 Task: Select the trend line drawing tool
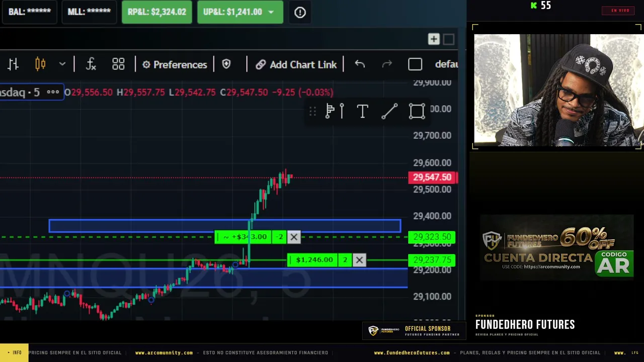(389, 111)
